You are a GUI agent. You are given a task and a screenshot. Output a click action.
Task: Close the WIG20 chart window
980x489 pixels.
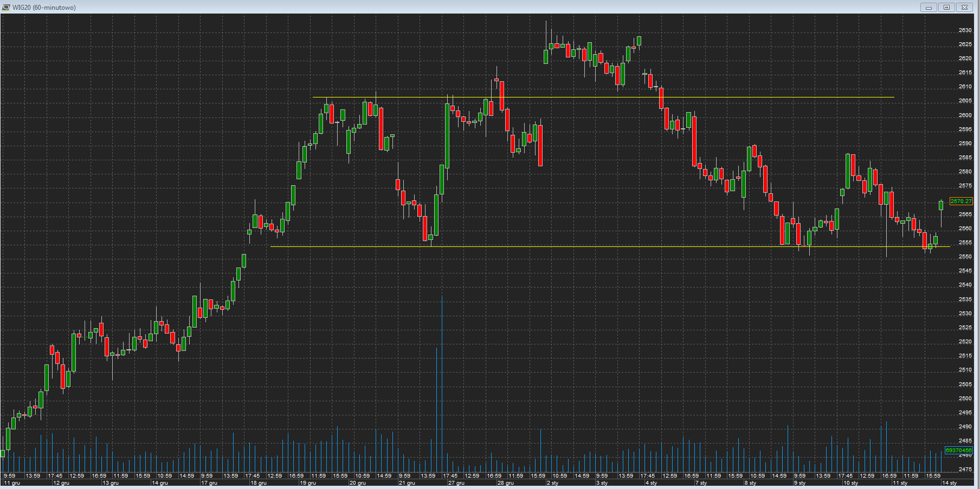tap(964, 7)
